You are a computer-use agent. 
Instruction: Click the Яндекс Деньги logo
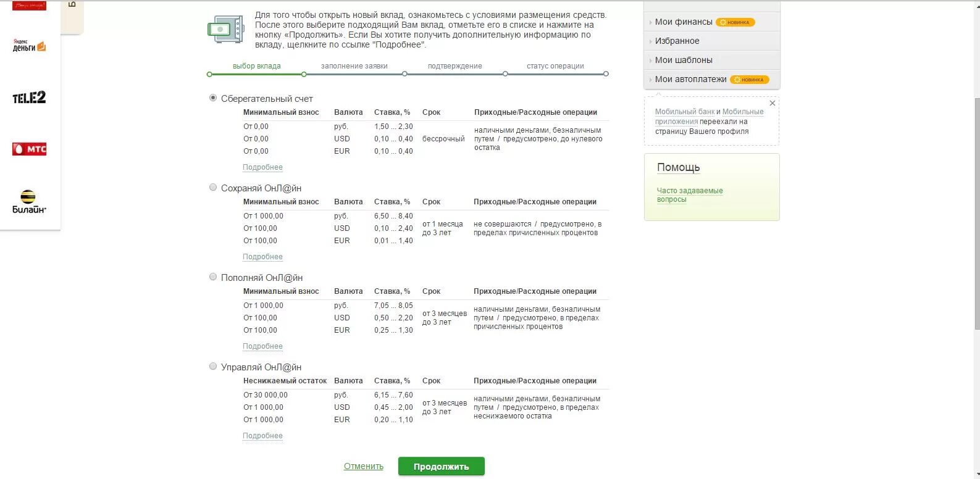click(x=29, y=46)
